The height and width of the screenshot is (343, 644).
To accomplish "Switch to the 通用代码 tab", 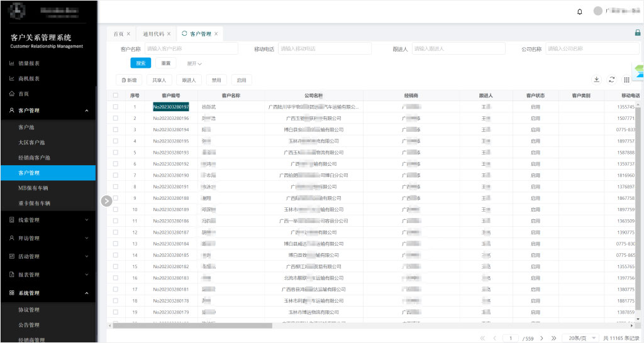I will click(153, 34).
